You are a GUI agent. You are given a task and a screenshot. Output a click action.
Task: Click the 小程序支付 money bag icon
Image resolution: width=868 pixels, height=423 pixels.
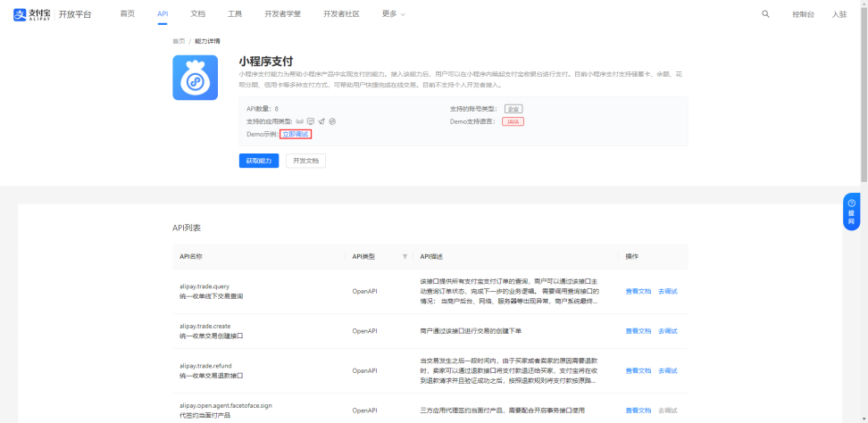click(x=195, y=78)
